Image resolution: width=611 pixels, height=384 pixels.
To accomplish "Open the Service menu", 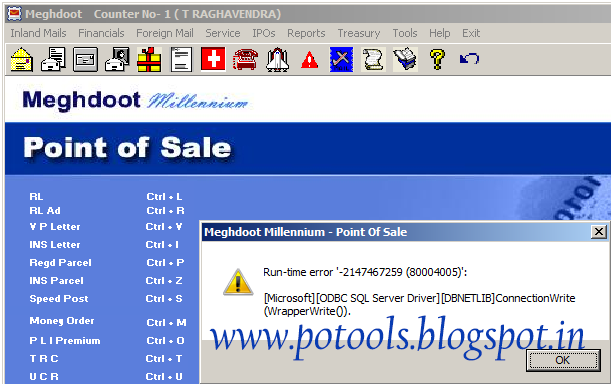I will [223, 33].
